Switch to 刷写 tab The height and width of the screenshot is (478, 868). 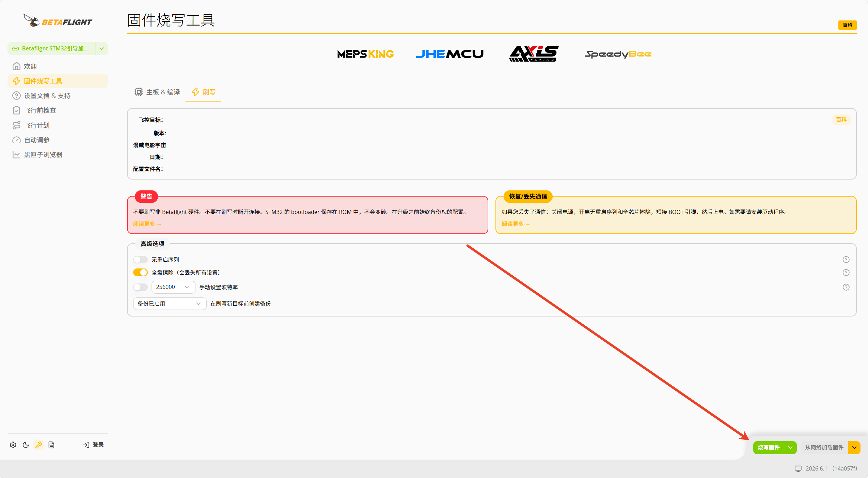click(x=203, y=92)
